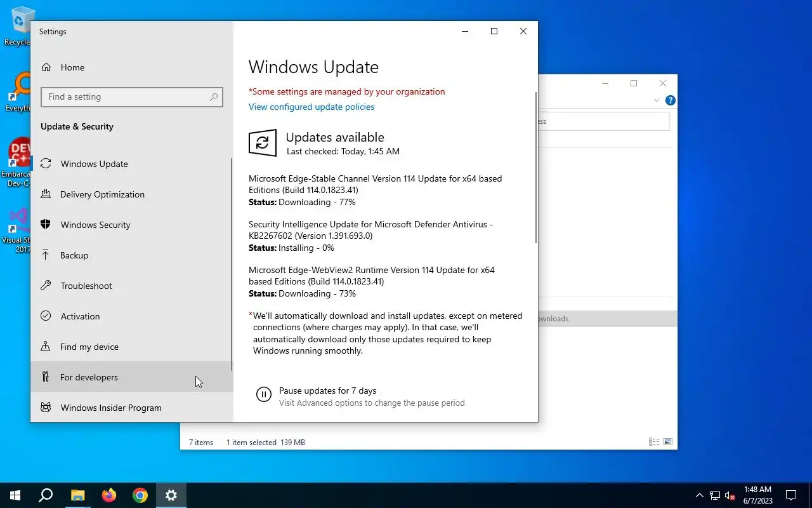
Task: Click the File Explorer address bar behind Settings
Action: [603, 121]
